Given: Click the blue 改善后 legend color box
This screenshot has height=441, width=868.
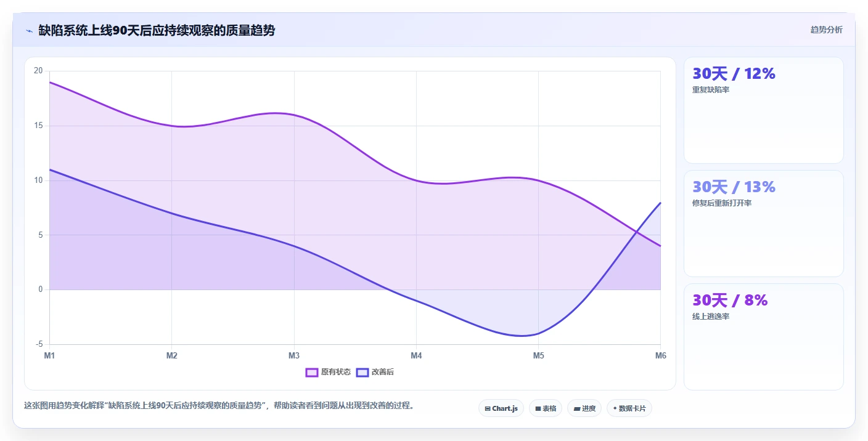Looking at the screenshot, I should (x=362, y=372).
